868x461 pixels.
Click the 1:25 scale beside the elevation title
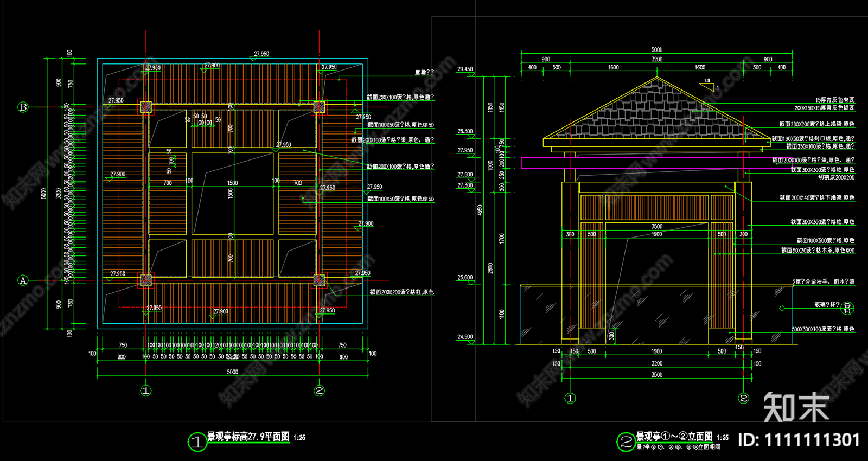pos(723,437)
